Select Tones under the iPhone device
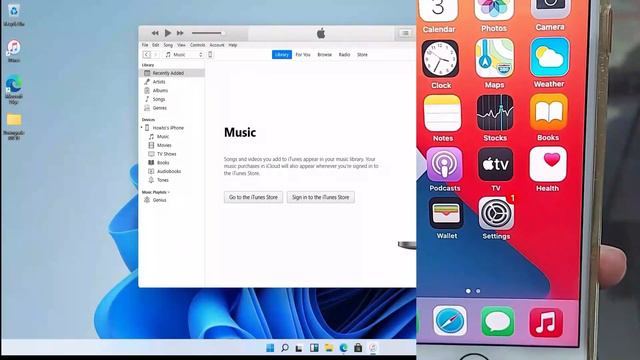Viewport: 640px width, 360px height. pyautogui.click(x=162, y=180)
